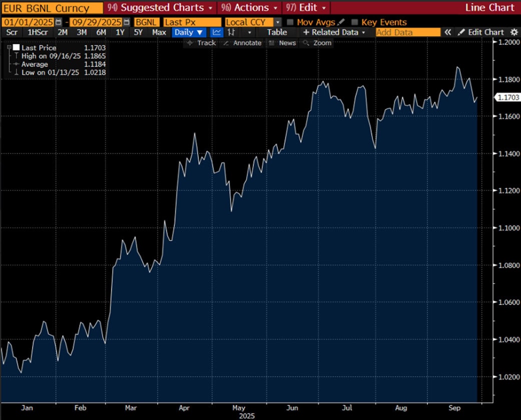Select the line chart type icon
Screen dimensions: 521x420
pos(217,32)
